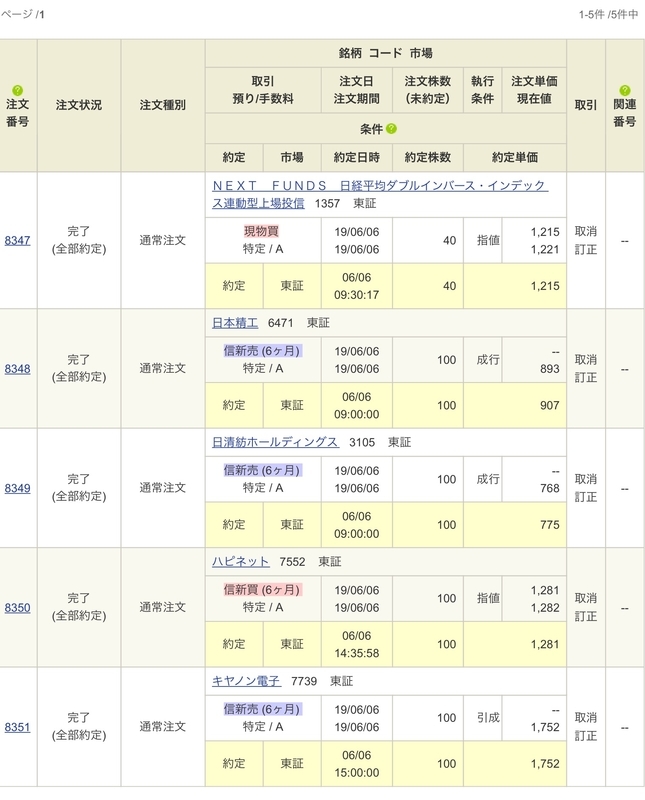This screenshot has height=800, width=645.
Task: Click 注文種別 column header
Action: click(163, 105)
